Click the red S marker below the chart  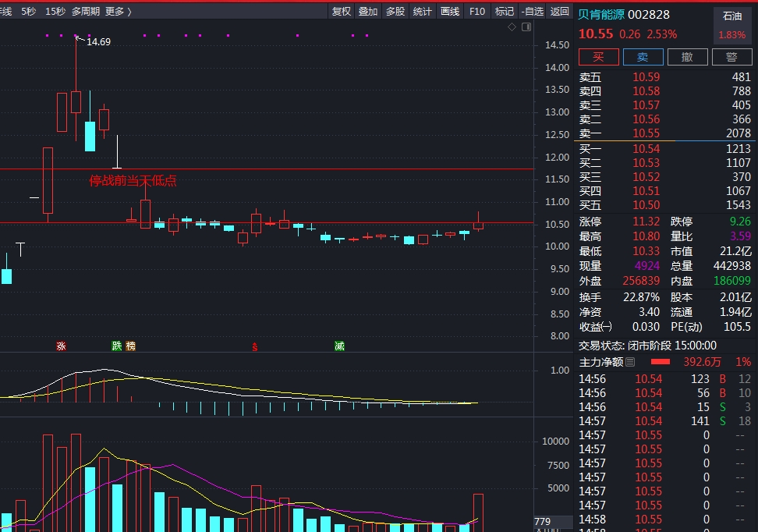pos(255,347)
